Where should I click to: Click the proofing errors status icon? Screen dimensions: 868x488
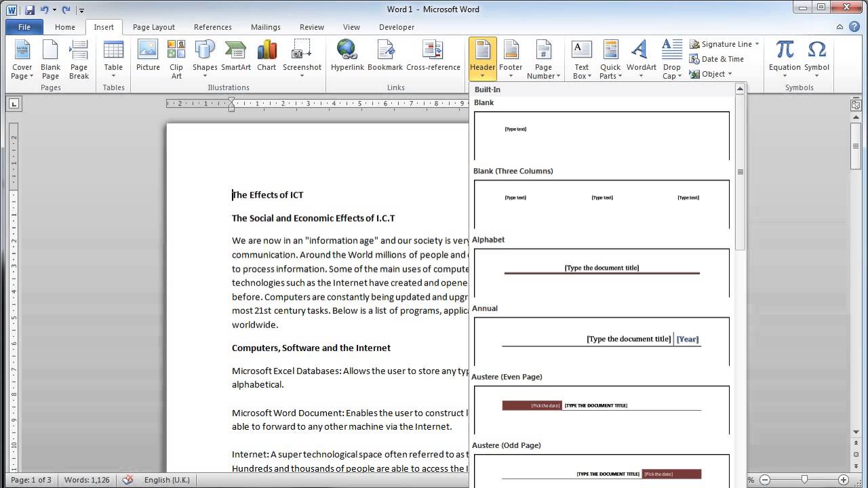[127, 480]
